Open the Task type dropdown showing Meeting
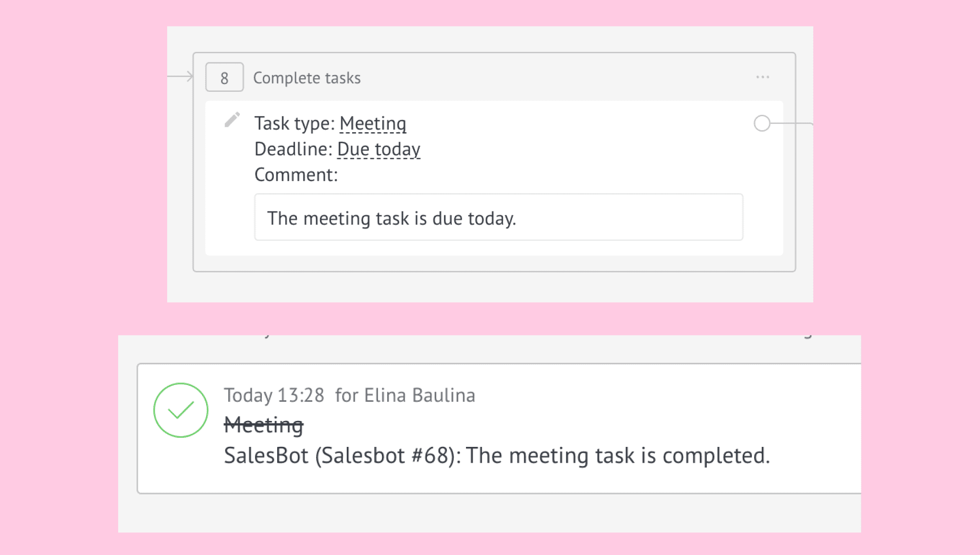 pyautogui.click(x=373, y=123)
